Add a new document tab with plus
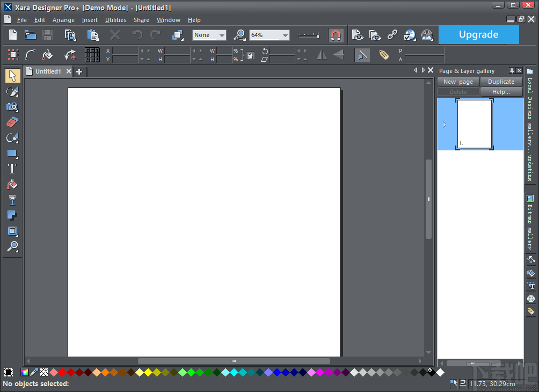The image size is (539, 392). (x=79, y=71)
